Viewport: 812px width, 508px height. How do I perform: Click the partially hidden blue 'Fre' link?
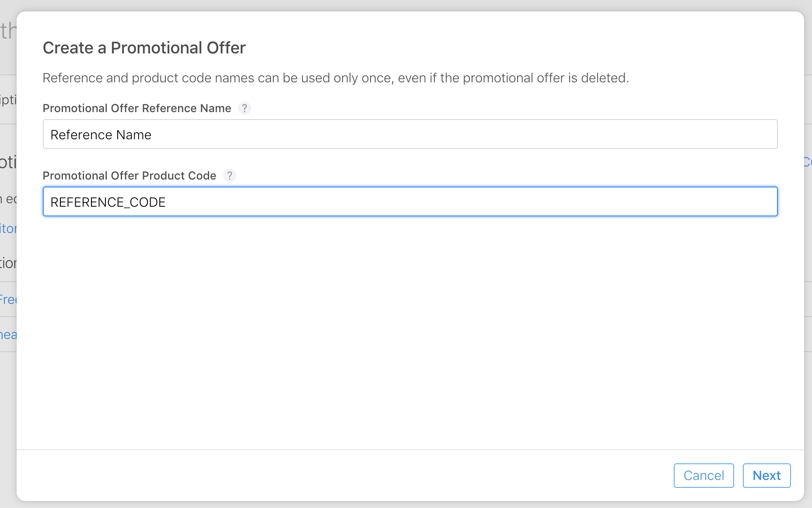pyautogui.click(x=8, y=300)
